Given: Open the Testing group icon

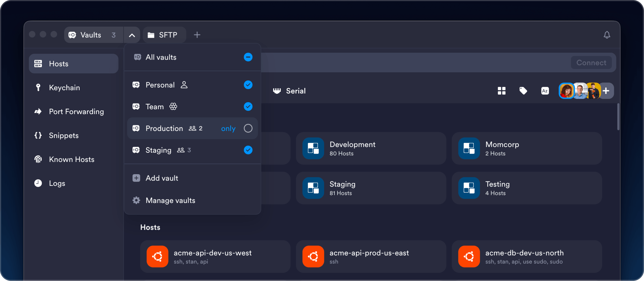Looking at the screenshot, I should point(469,188).
